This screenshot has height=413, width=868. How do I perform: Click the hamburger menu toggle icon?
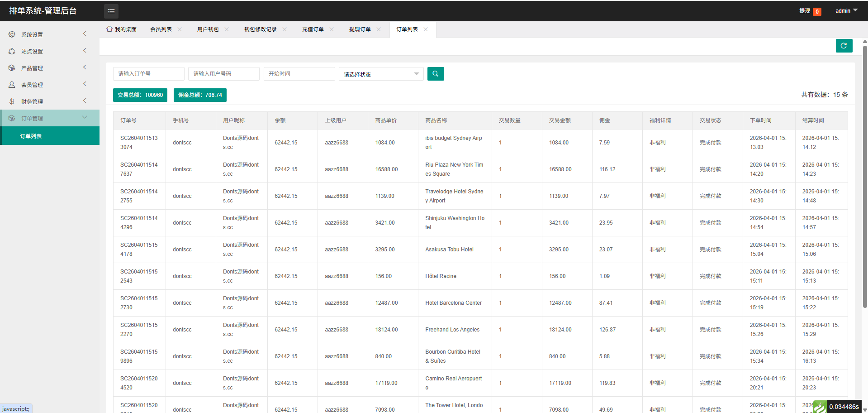(111, 11)
